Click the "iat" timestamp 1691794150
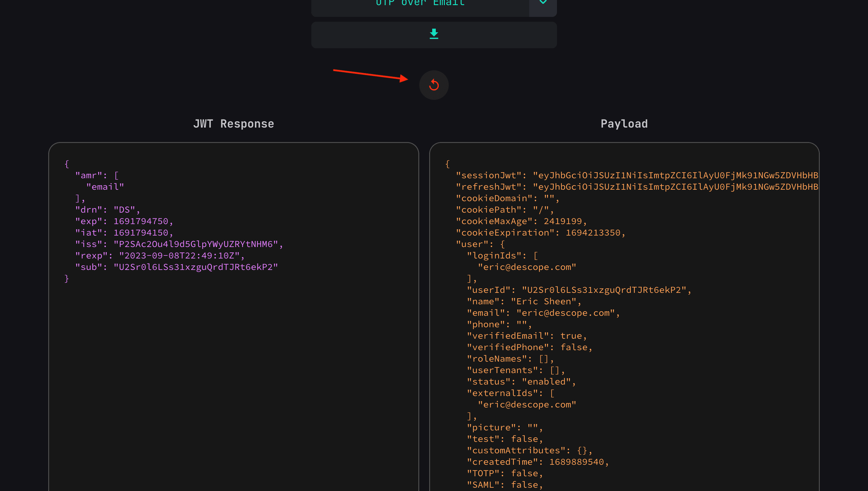 coord(141,233)
